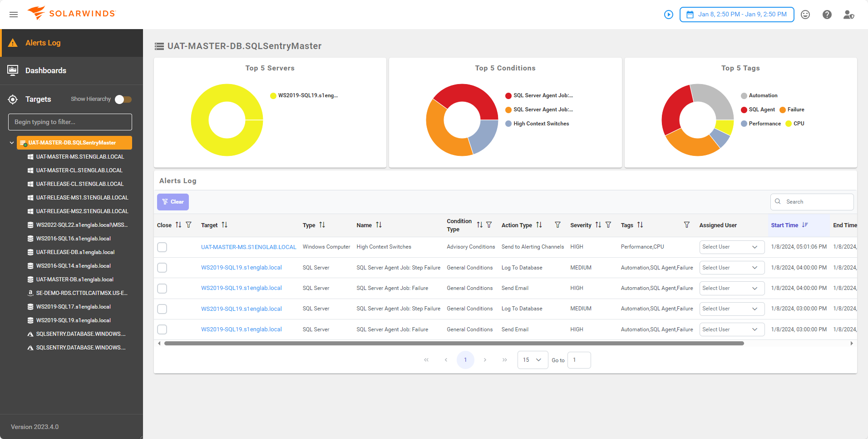
Task: Sort alerts by Severity column arrows
Action: pos(598,225)
